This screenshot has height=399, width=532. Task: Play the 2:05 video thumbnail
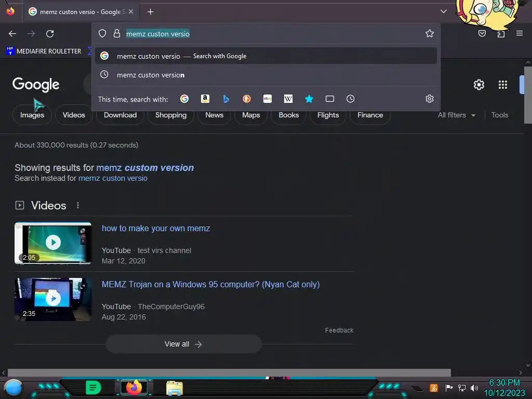tap(53, 243)
